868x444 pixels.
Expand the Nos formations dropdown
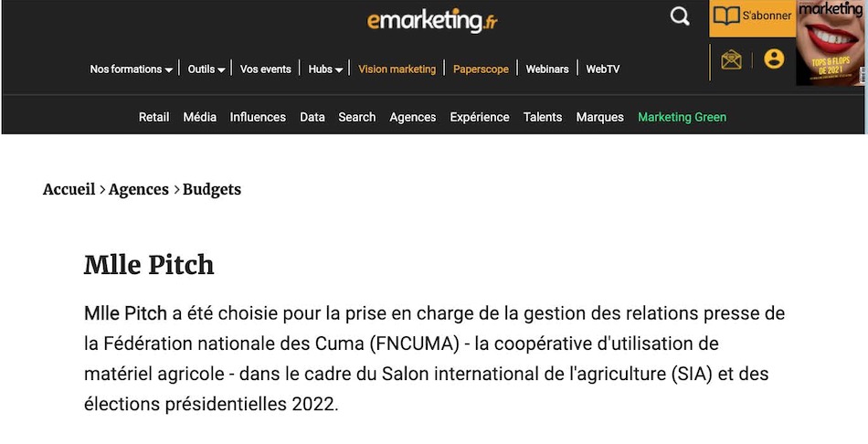click(132, 69)
